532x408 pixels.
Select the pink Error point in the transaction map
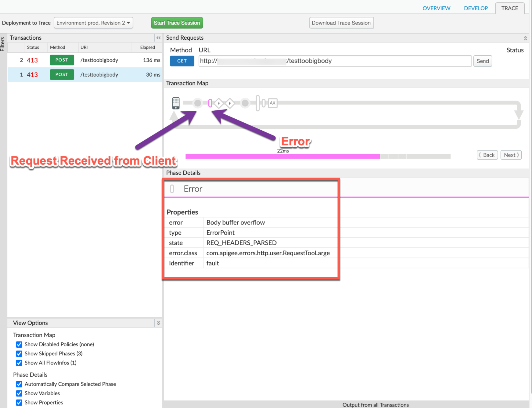[x=210, y=103]
